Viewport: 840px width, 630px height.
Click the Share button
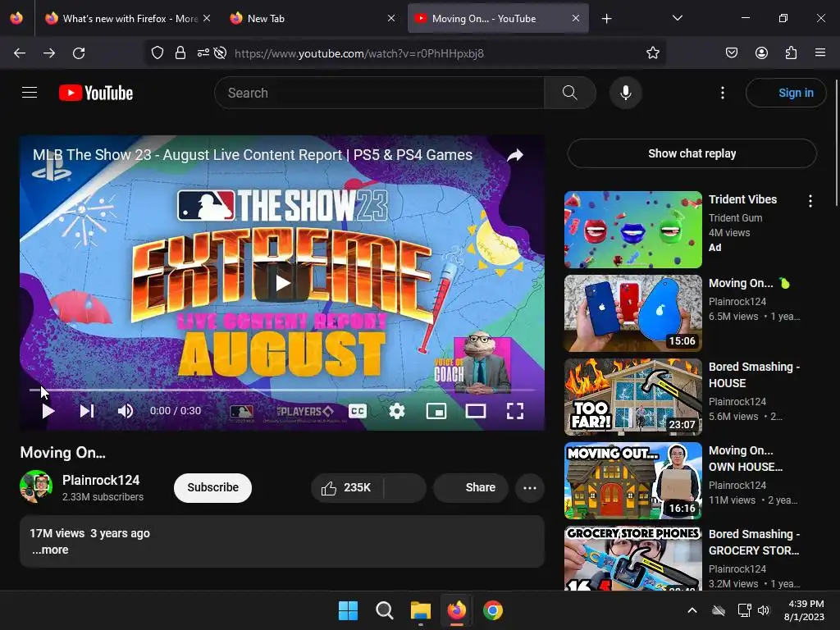coord(471,487)
